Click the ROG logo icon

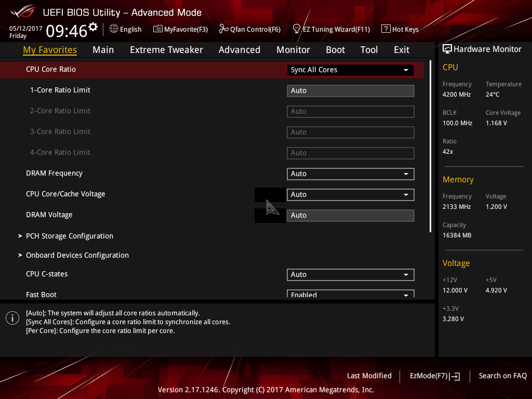tap(23, 11)
